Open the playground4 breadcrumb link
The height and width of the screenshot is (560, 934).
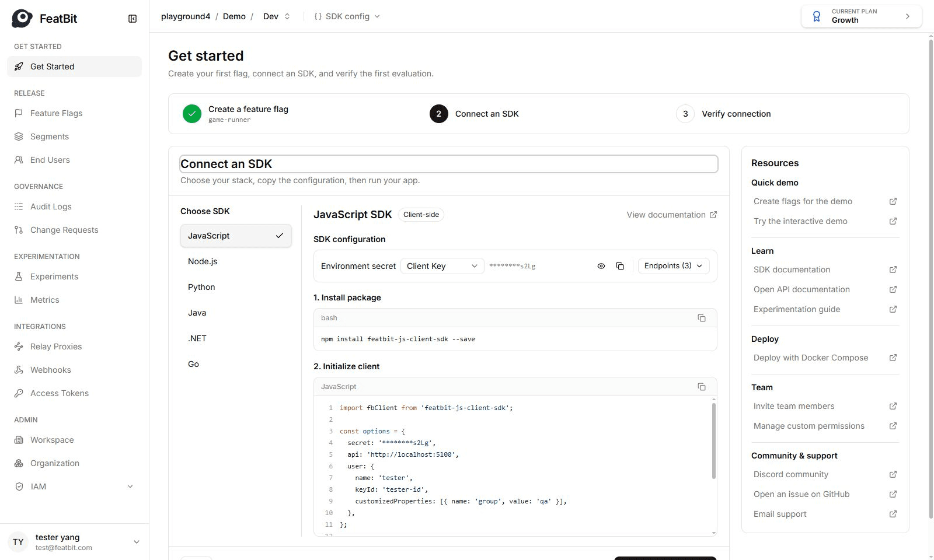click(186, 16)
